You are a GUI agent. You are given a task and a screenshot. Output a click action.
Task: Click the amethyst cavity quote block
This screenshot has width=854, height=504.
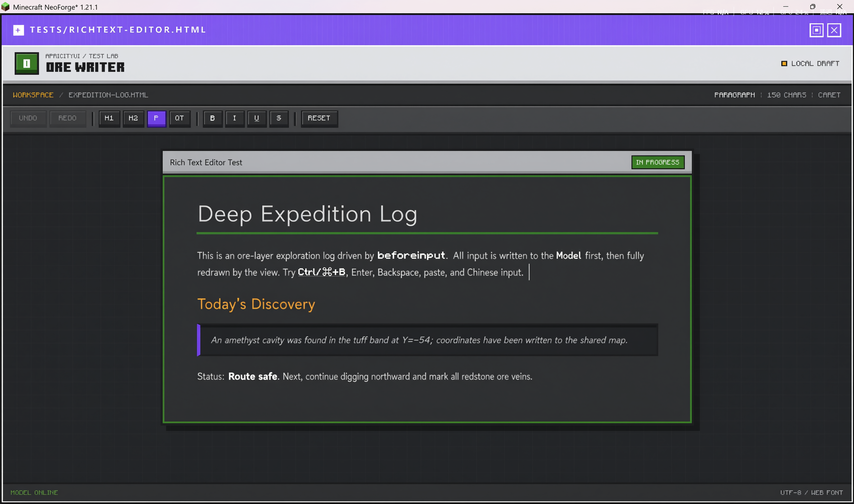pos(427,340)
